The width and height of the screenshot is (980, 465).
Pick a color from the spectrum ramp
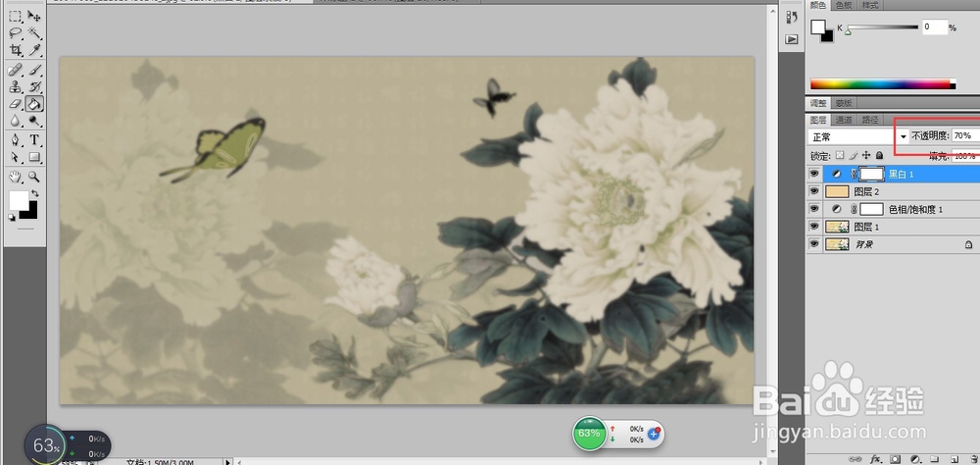pyautogui.click(x=883, y=83)
